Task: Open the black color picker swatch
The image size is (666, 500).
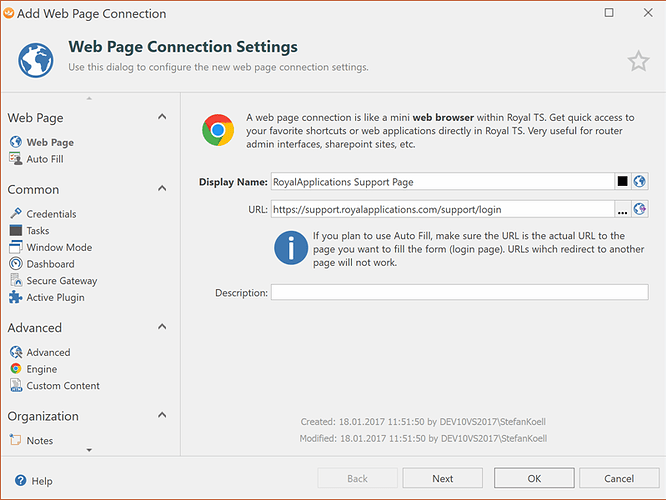Action: click(x=622, y=181)
